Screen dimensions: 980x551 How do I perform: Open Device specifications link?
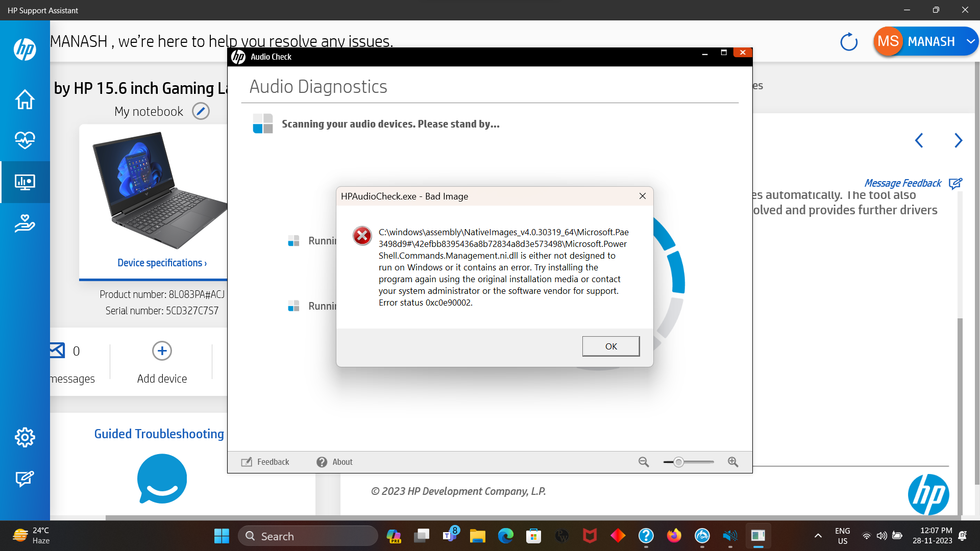click(x=161, y=262)
